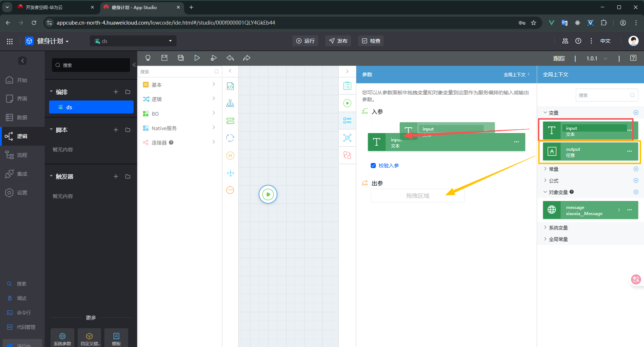Expand the 系统变量 section
Screen dimensions: 644x347
pyautogui.click(x=558, y=228)
